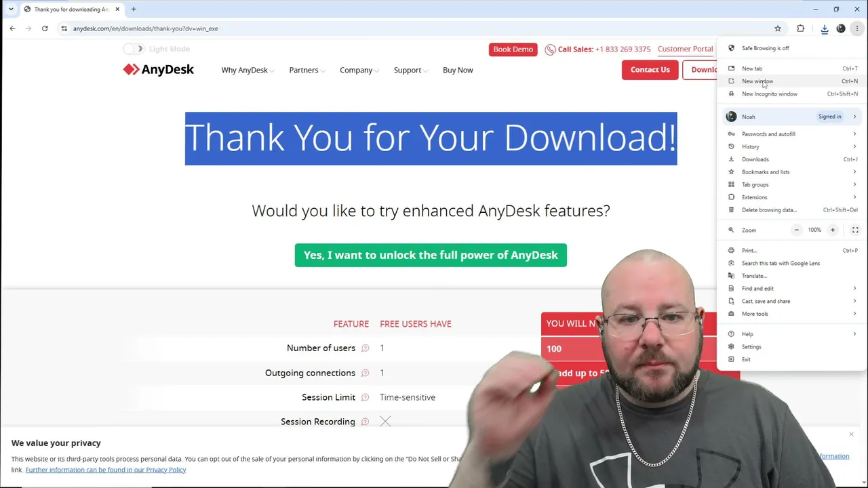Enter full screen from the Zoom row
868x488 pixels.
pos(855,230)
